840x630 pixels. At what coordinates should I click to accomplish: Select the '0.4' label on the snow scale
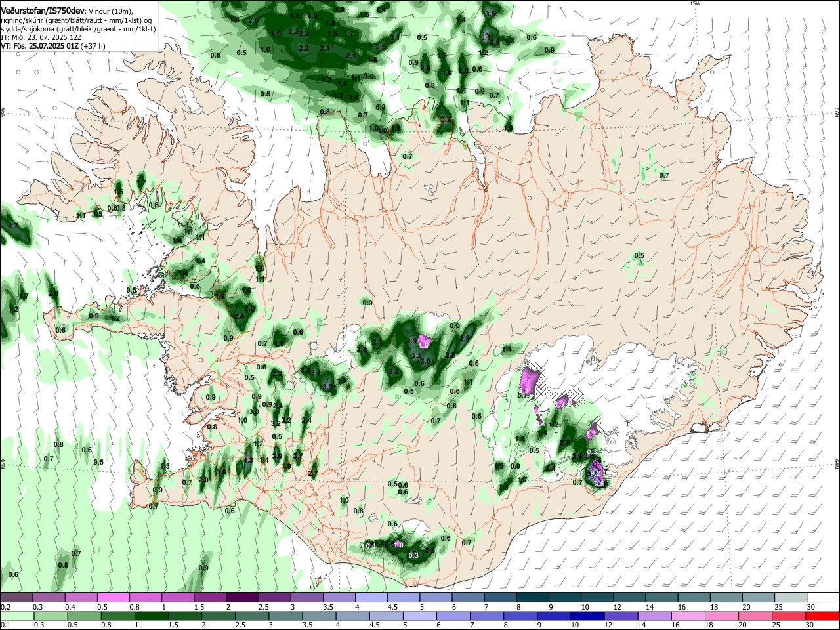point(70,607)
